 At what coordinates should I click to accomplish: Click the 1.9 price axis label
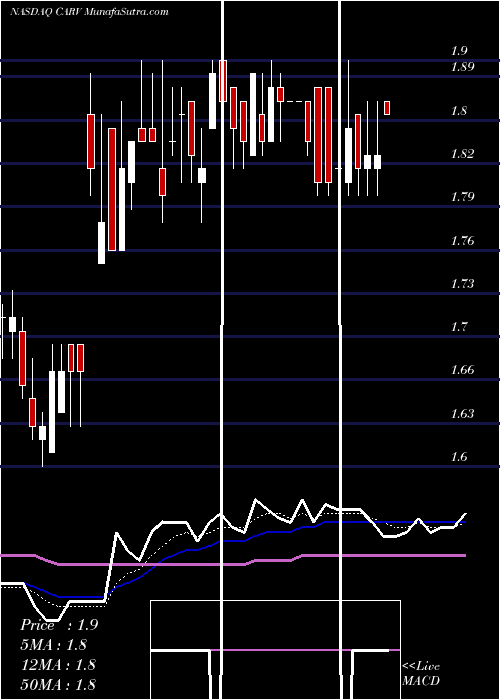(460, 50)
